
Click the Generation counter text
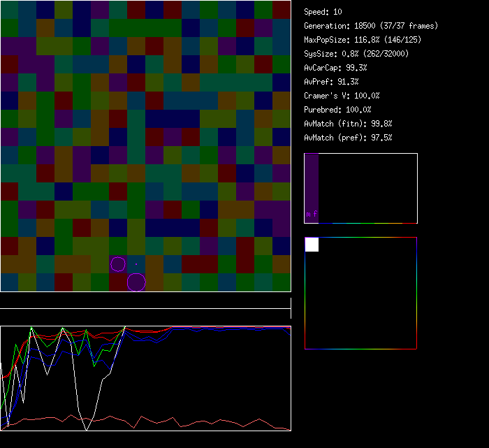(x=370, y=26)
